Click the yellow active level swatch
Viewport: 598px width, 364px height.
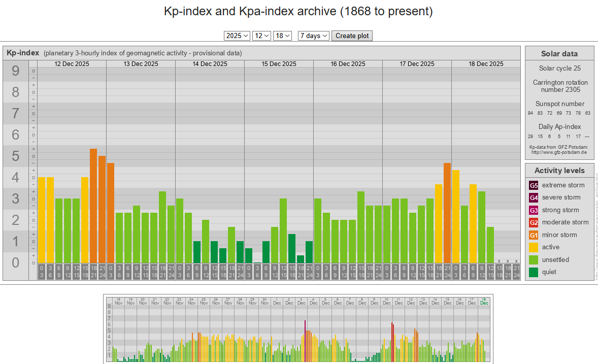(x=534, y=247)
